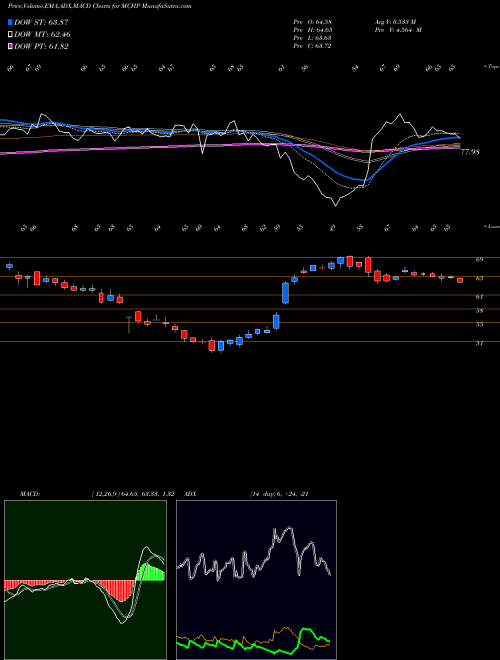The height and width of the screenshot is (660, 500).
Task: Click the 61 price axis label
Action: pos(479,297)
